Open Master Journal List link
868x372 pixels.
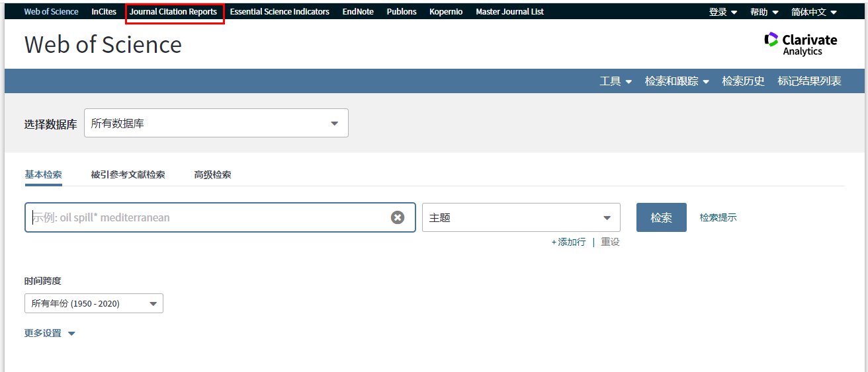point(509,12)
